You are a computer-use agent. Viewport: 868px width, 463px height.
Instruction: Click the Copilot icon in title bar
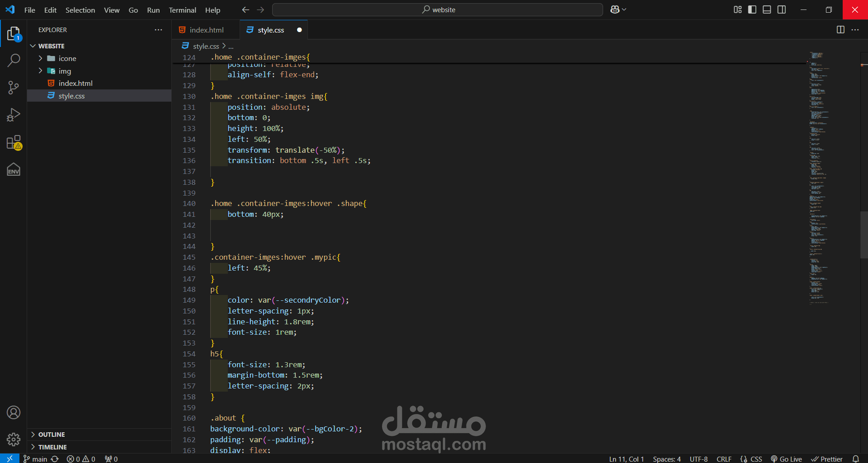coord(615,9)
